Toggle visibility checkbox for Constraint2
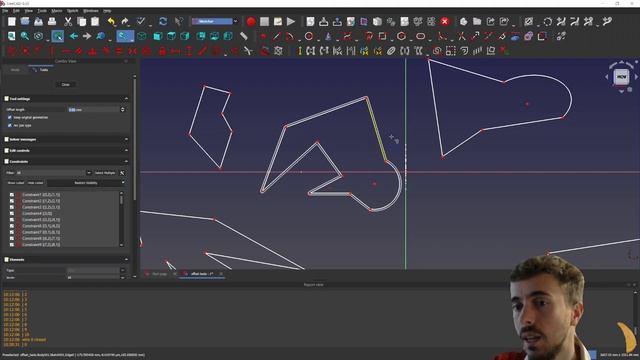Screen dimensions: 640x360 (12, 201)
